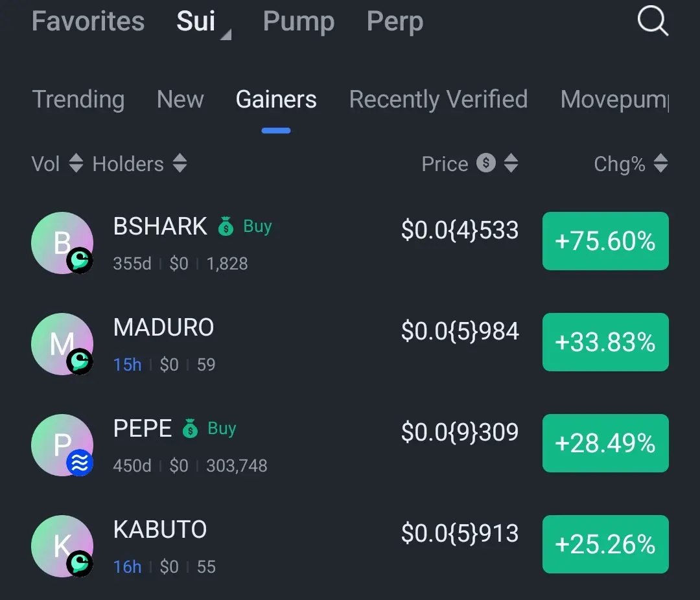Sort by Price using the arrows

[x=511, y=163]
